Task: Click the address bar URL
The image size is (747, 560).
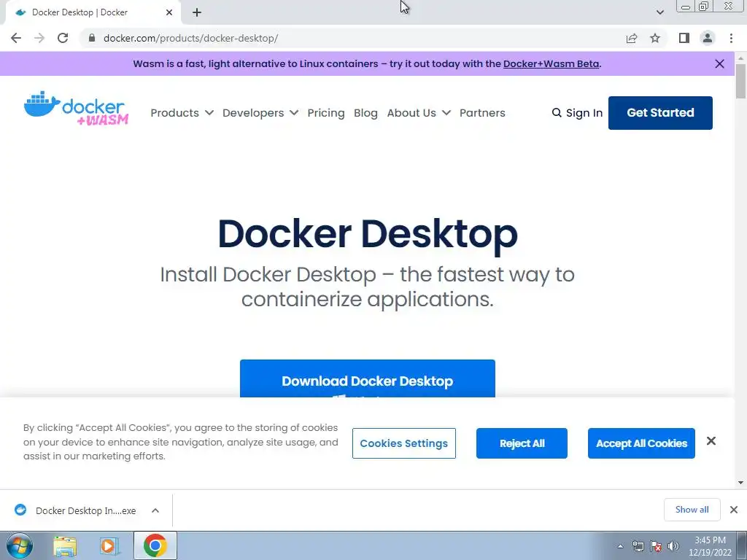Action: [190, 38]
